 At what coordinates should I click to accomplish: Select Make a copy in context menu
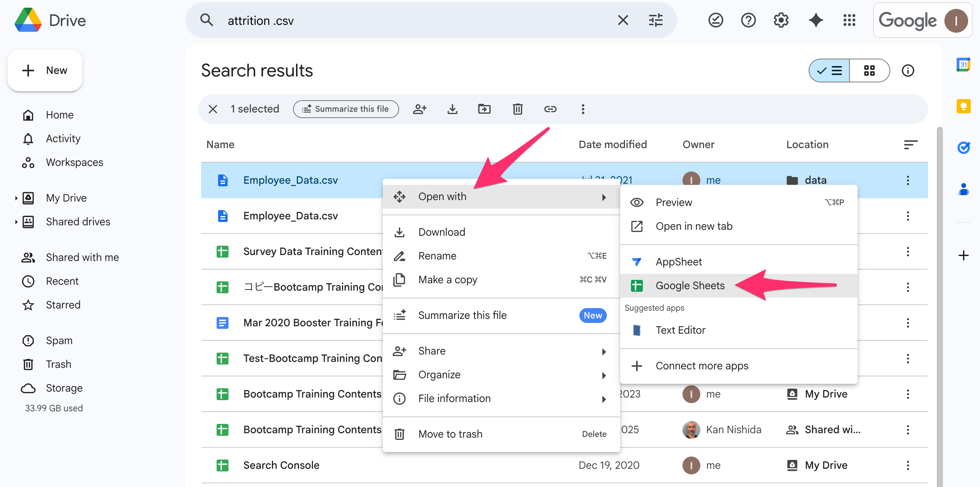click(447, 280)
